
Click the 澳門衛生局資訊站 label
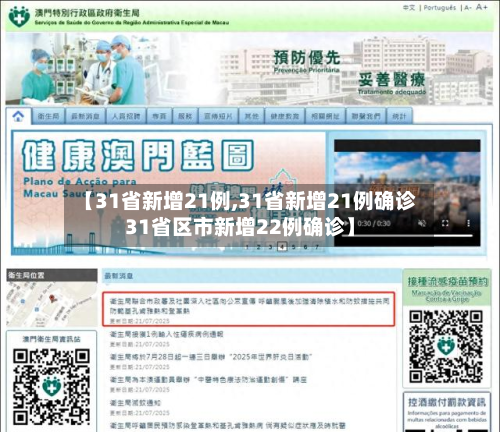pos(51,339)
